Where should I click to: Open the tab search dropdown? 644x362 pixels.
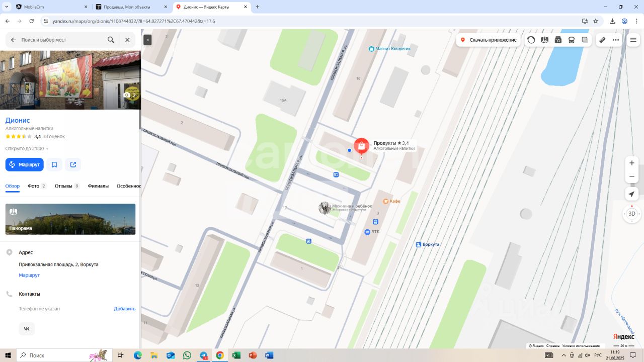tap(7, 7)
